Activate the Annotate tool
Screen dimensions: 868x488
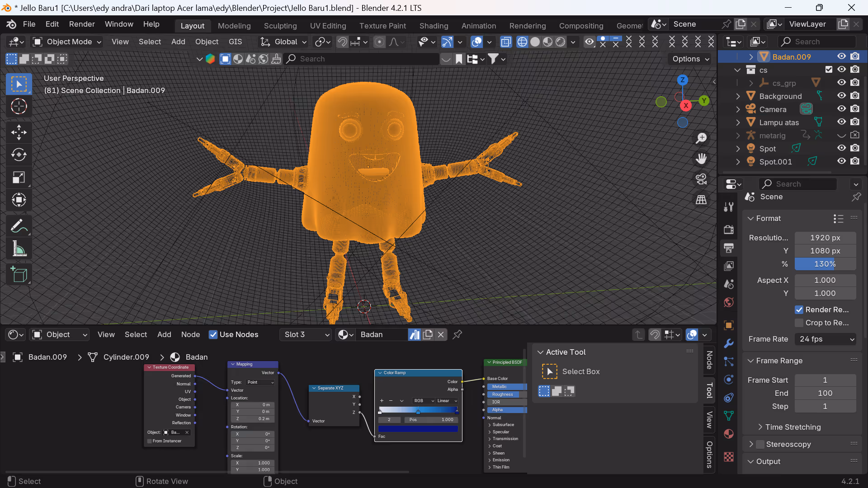(19, 226)
